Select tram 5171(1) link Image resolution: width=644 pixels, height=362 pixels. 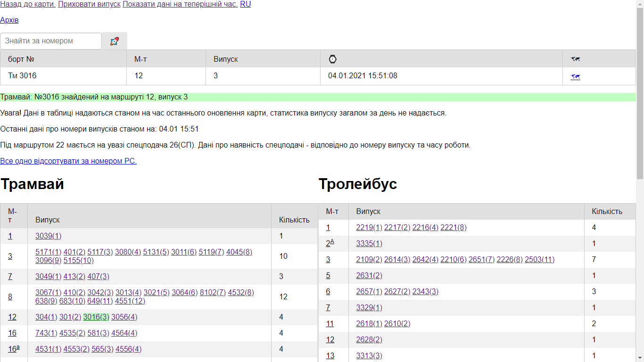click(49, 252)
